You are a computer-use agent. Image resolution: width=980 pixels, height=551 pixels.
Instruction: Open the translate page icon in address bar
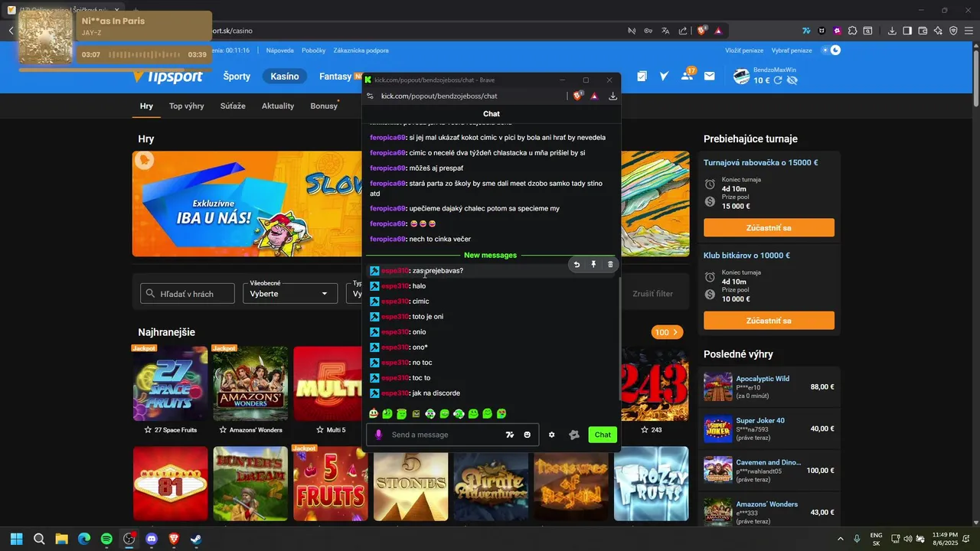(665, 31)
